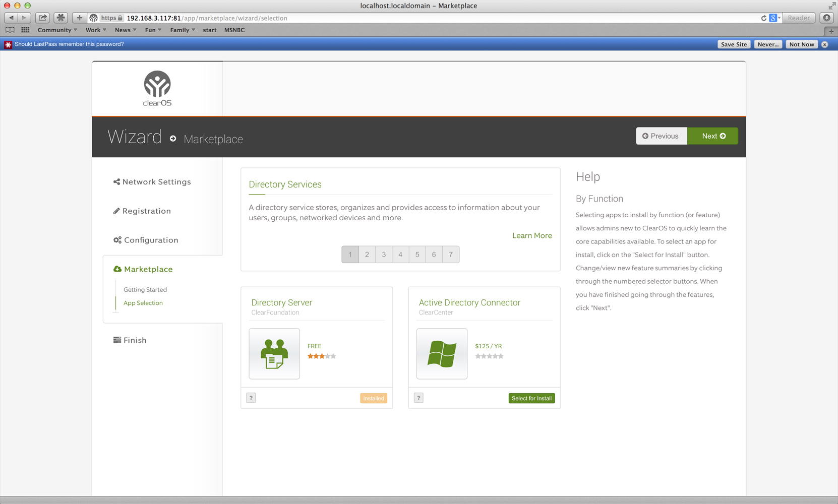This screenshot has height=504, width=838.
Task: Open Directory Server app title
Action: (282, 302)
